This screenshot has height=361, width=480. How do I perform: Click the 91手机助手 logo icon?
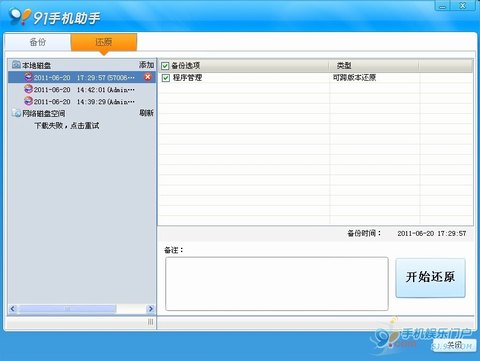click(19, 16)
